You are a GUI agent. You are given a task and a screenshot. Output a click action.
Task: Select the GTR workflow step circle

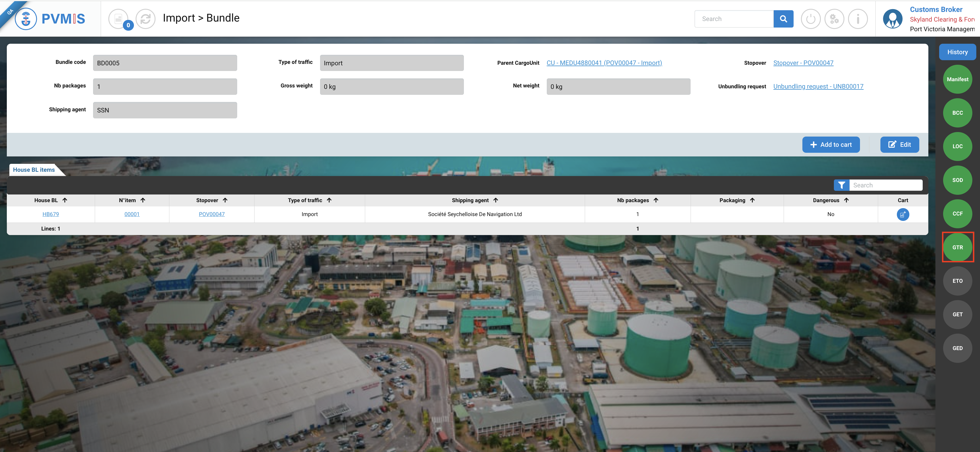pos(957,248)
